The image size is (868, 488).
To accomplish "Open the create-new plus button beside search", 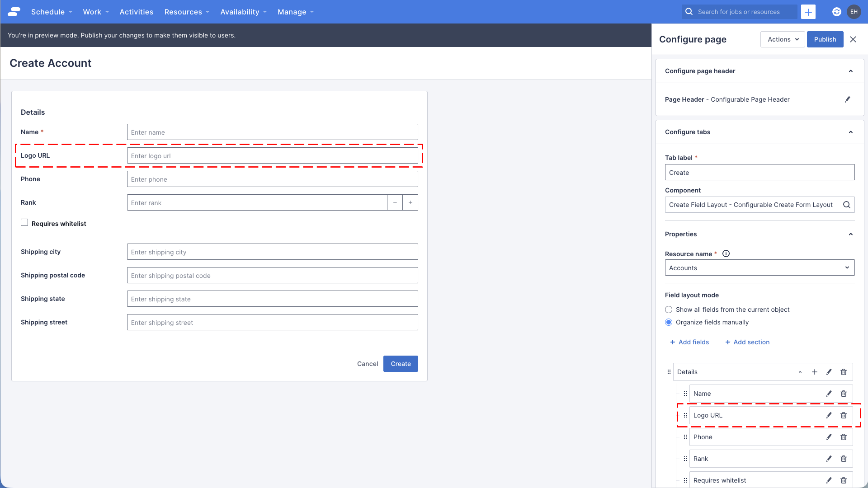I will tap(808, 12).
